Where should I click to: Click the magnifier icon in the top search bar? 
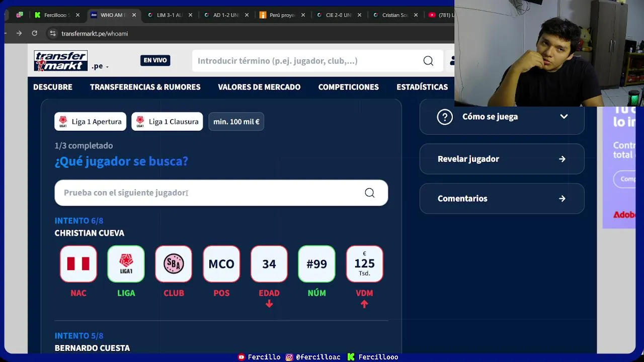[x=428, y=61]
